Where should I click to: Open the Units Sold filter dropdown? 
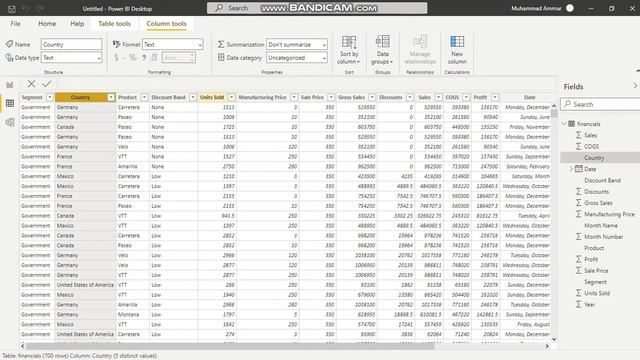[231, 97]
